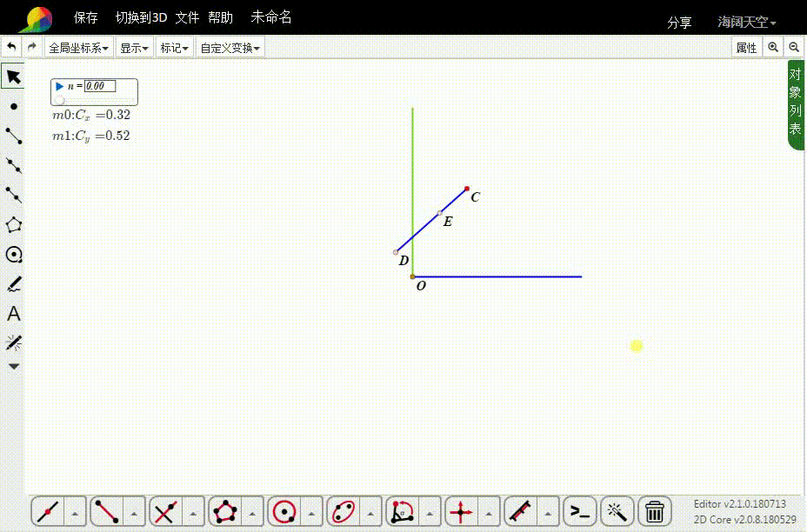Expand the circle tool options arrow
The height and width of the screenshot is (532, 807).
pyautogui.click(x=311, y=513)
